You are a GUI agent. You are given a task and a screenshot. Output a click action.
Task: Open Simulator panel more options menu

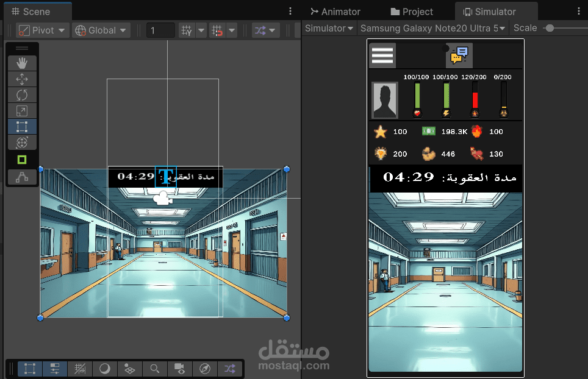[579, 11]
